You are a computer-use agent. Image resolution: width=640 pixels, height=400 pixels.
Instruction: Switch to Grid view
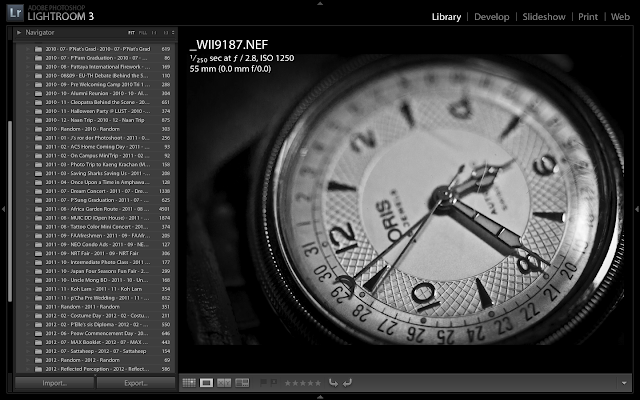189,383
